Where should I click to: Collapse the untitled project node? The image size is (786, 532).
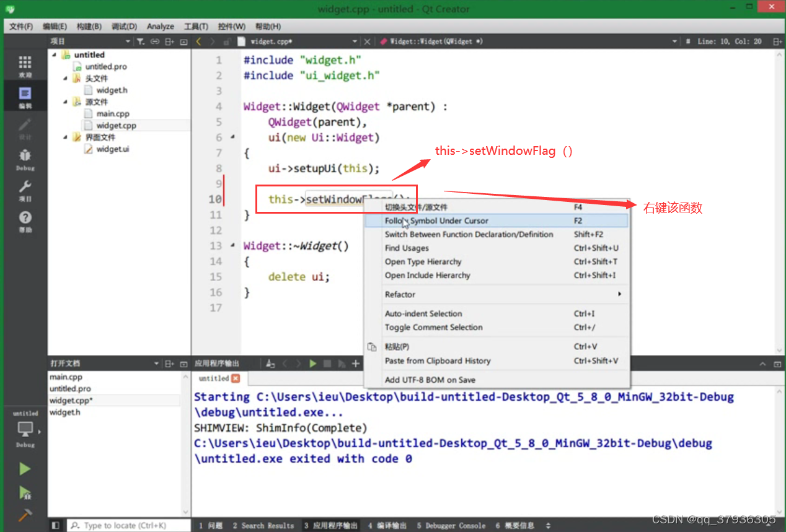point(54,55)
